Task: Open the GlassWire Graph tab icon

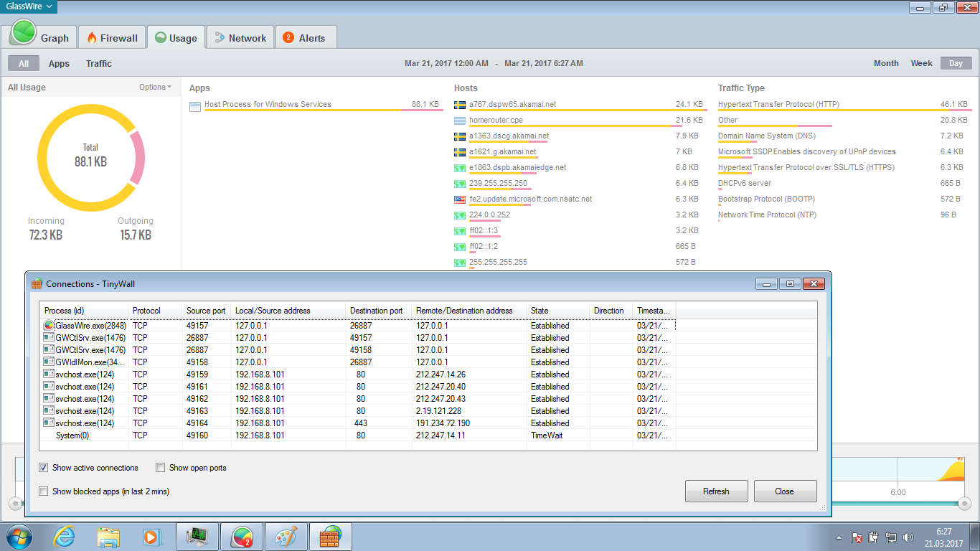Action: click(24, 34)
